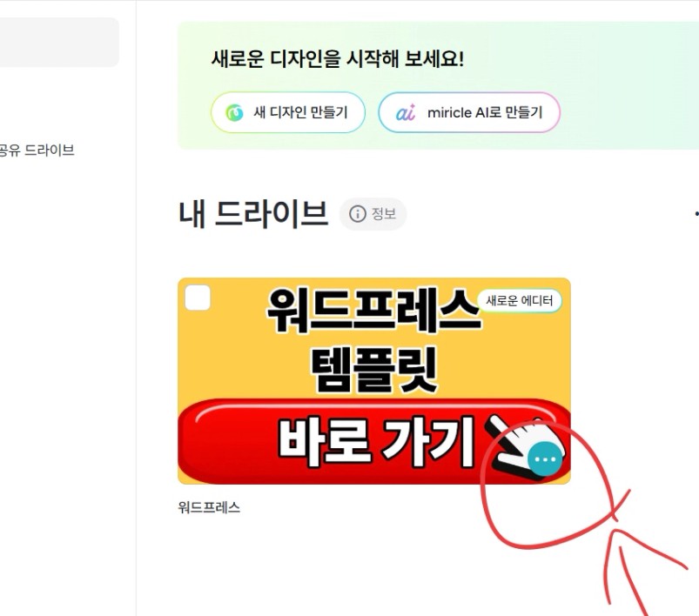
Task: Click the 워드프레스 file name label
Action: coord(209,507)
